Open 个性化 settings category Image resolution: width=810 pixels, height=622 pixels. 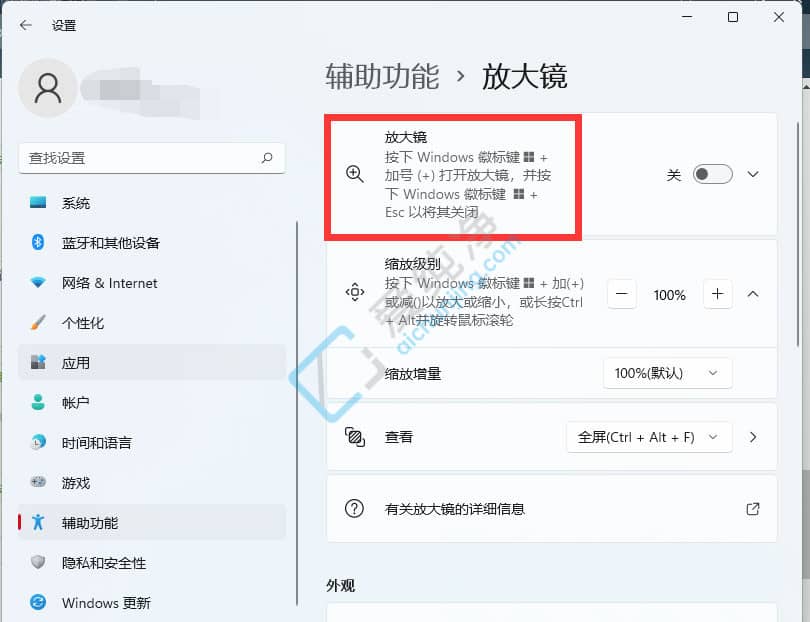click(152, 322)
